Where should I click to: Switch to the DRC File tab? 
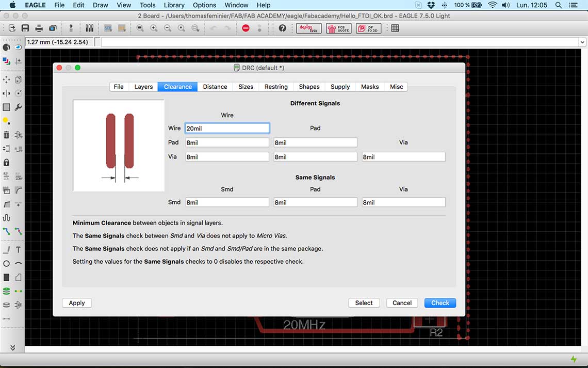pos(119,87)
